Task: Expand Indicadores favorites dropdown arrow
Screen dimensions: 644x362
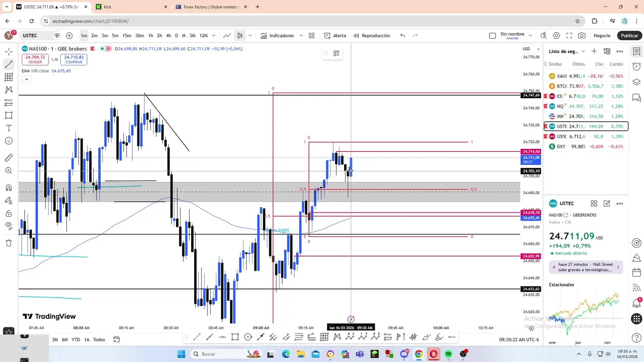Action: pyautogui.click(x=301, y=36)
